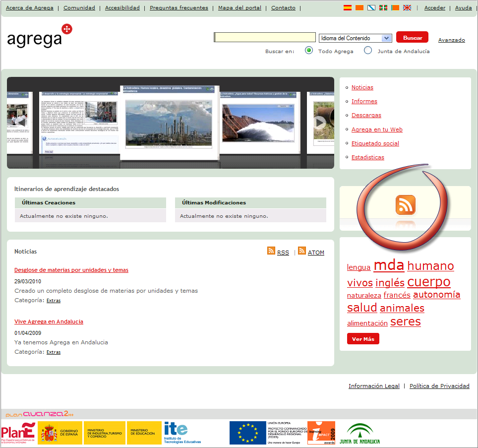Open the Accesibilidad menu link
The width and height of the screenshot is (478, 448).
click(x=122, y=7)
